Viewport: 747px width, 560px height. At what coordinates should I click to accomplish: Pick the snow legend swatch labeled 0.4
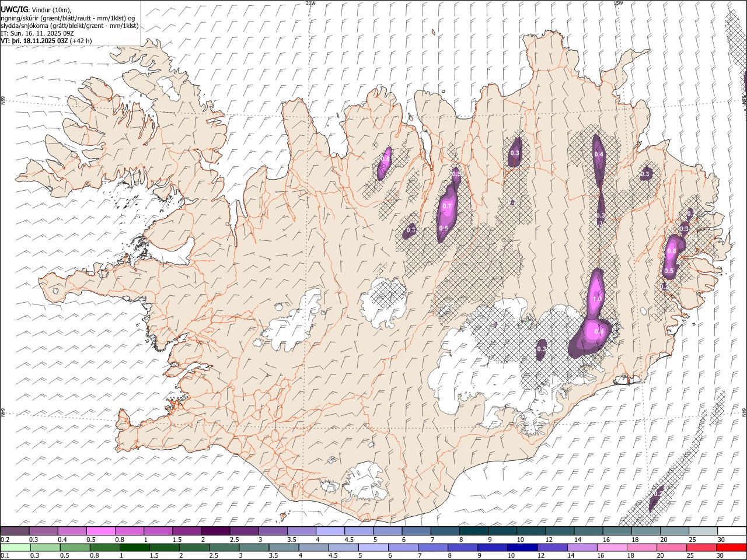point(72,531)
